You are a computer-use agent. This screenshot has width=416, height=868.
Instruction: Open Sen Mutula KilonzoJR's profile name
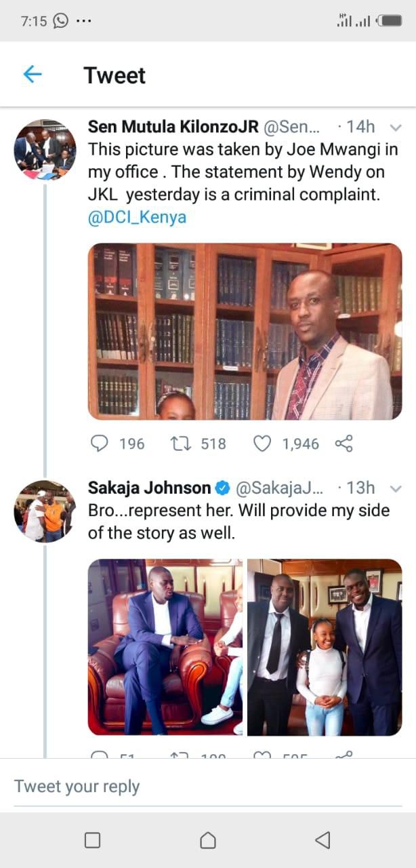173,127
